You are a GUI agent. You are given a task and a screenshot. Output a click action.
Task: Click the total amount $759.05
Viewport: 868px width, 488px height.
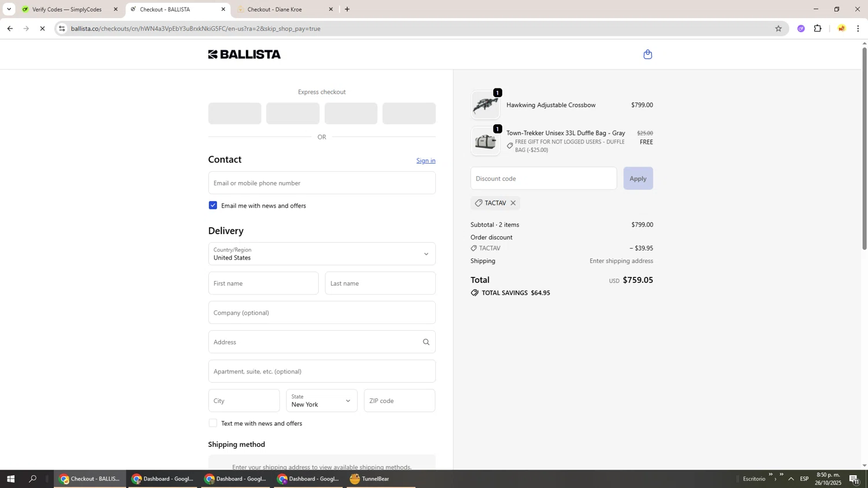point(638,280)
